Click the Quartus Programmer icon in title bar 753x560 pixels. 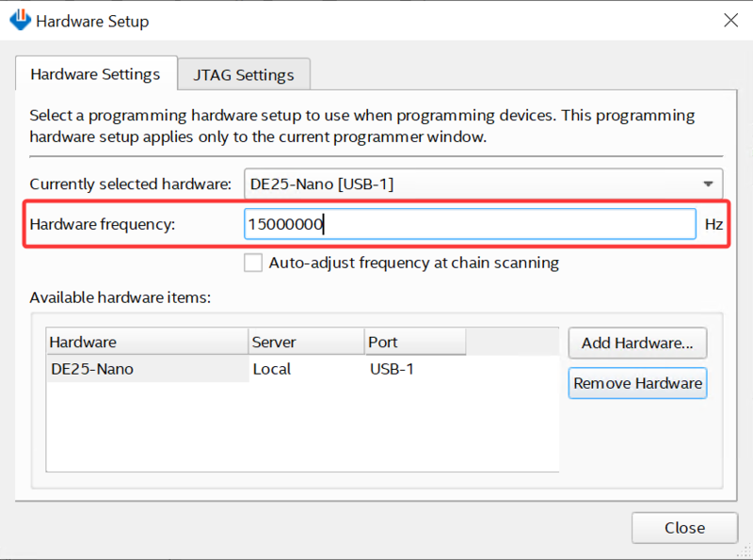coord(20,20)
